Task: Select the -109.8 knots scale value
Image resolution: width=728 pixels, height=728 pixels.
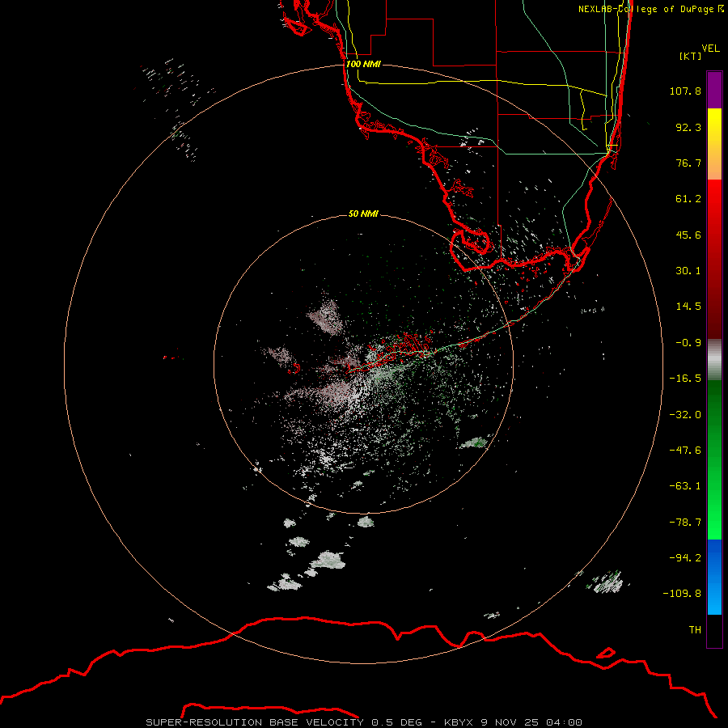Action: [682, 594]
